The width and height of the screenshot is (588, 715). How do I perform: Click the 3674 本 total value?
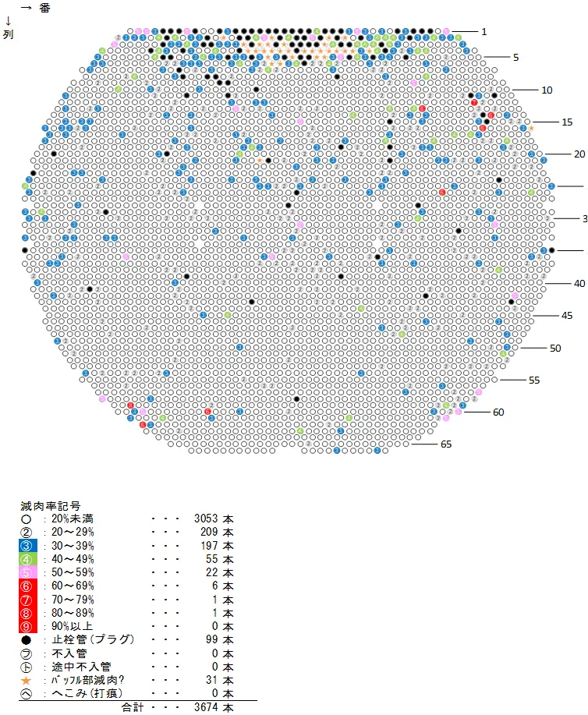pyautogui.click(x=214, y=707)
